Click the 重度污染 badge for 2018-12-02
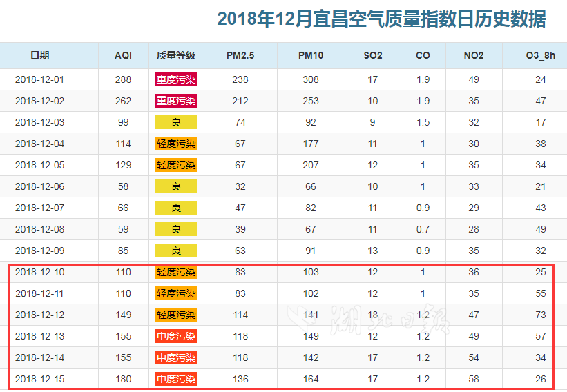Image resolution: width=567 pixels, height=392 pixels. click(x=176, y=101)
